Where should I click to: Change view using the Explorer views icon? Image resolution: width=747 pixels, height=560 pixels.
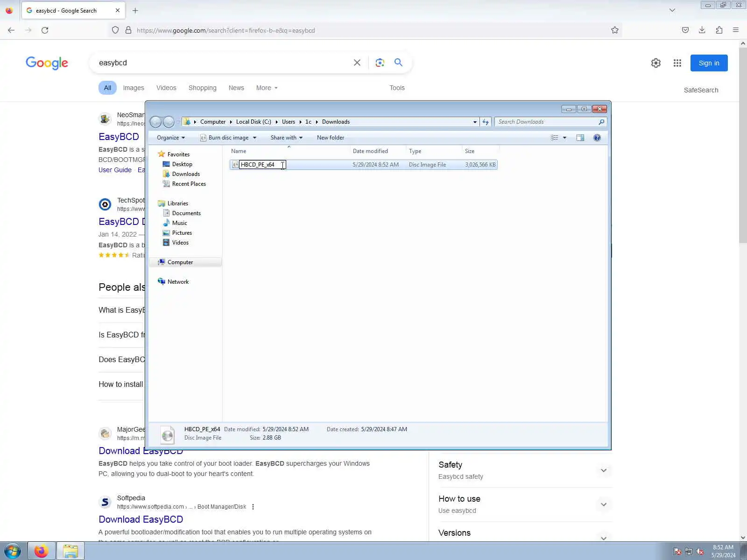[x=554, y=138]
